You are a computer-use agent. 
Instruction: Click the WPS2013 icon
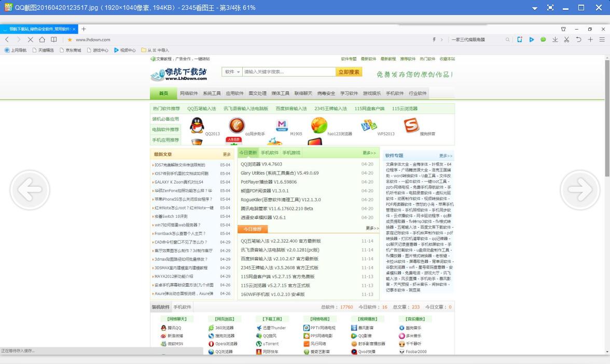(x=369, y=125)
